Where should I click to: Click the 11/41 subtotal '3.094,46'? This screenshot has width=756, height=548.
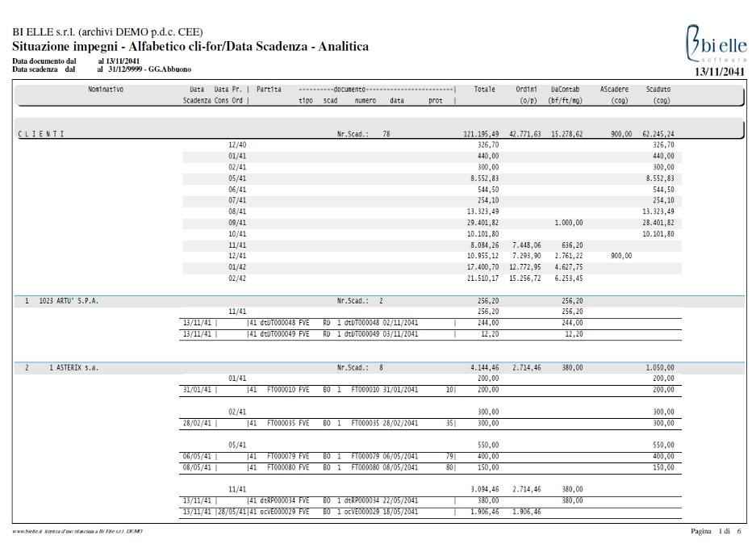tap(485, 489)
